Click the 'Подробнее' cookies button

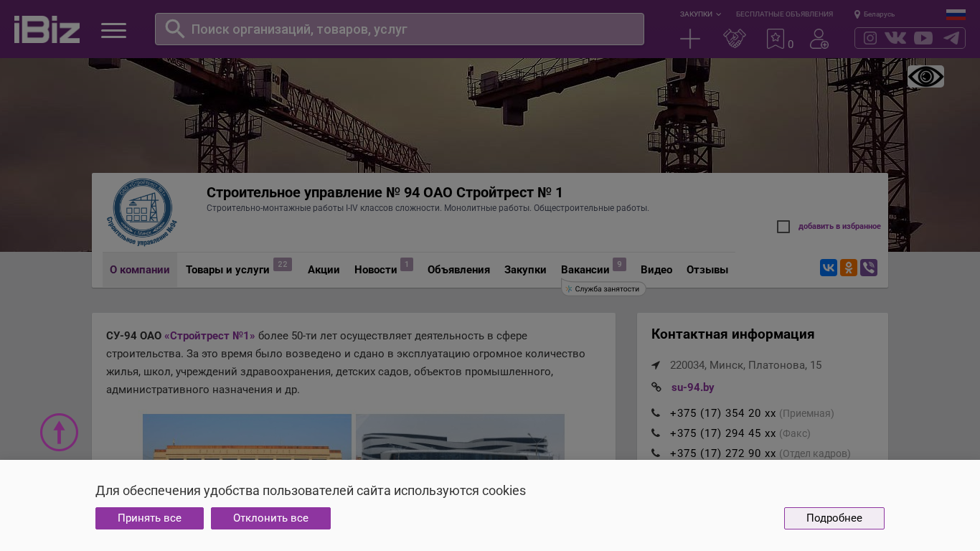tap(834, 518)
